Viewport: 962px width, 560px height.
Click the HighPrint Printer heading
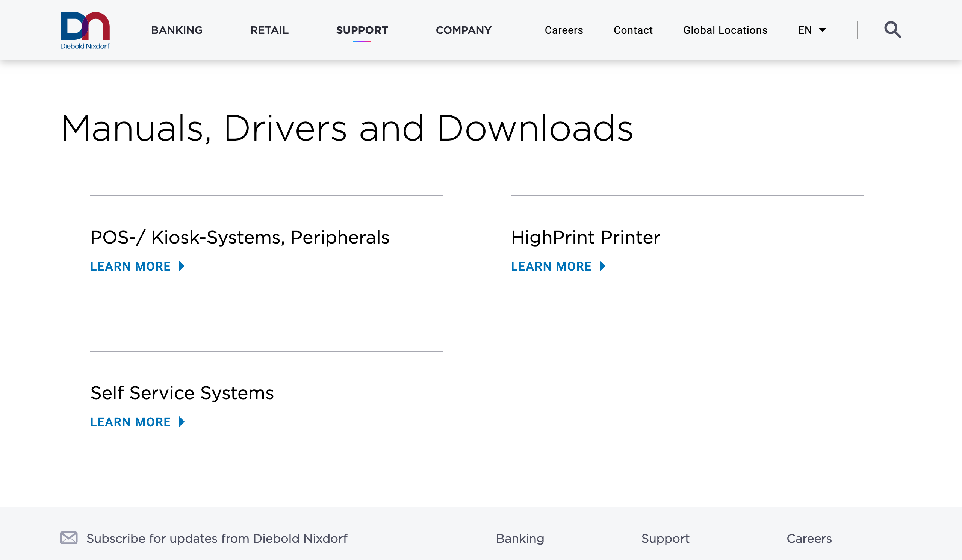click(585, 237)
